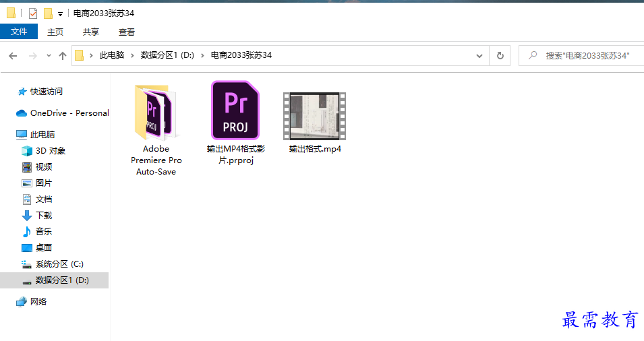Click the folder icon in the address bar
The image size is (644, 341).
pyautogui.click(x=80, y=55)
